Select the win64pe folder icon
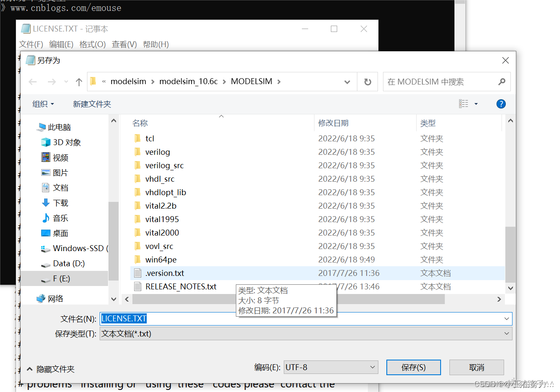Screen dimensions: 560x392 pyautogui.click(x=137, y=260)
